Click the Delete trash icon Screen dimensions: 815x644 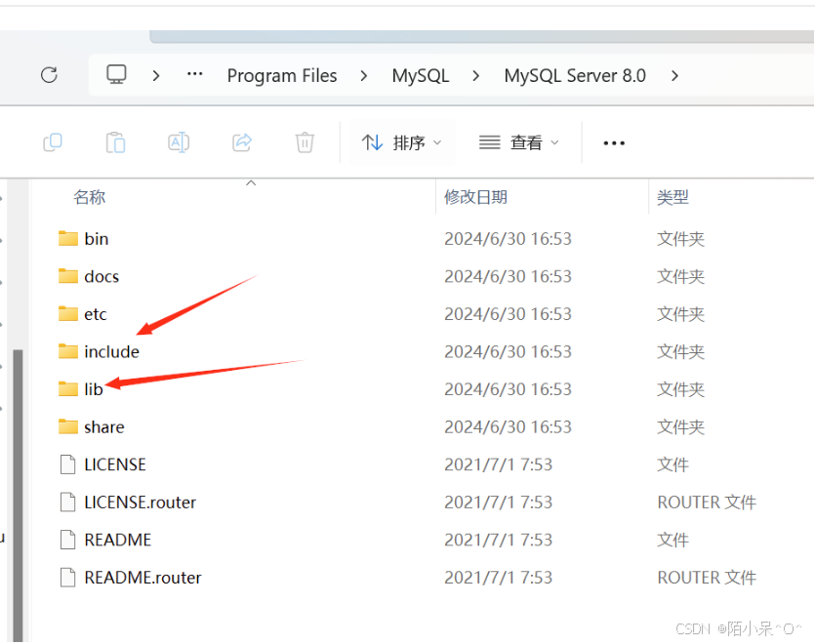click(x=305, y=142)
